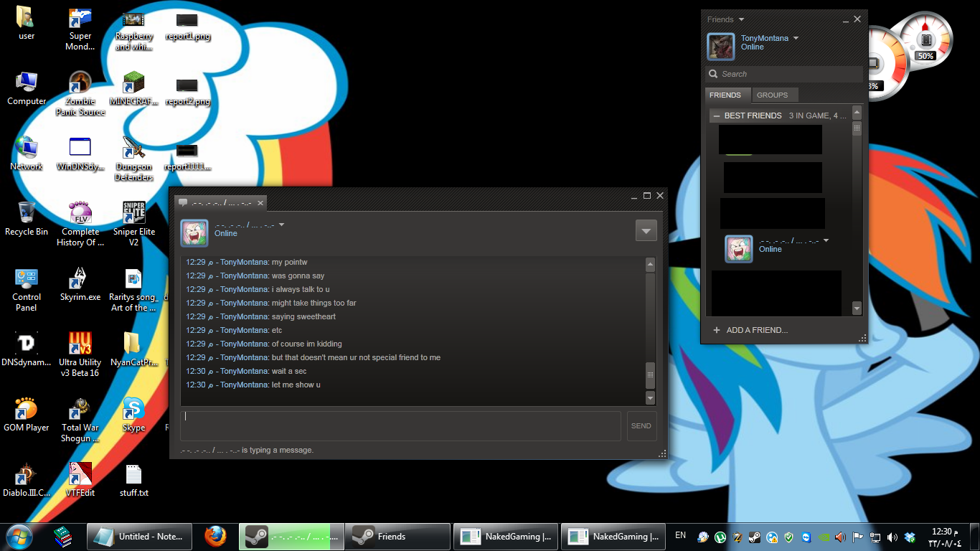Click uTorrent tray icon
The image size is (980, 551).
(x=720, y=537)
